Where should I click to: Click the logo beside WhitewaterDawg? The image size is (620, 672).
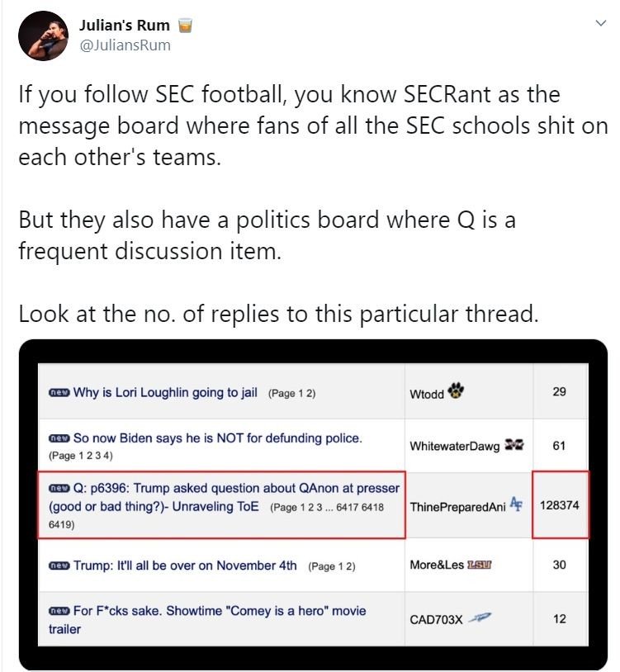click(514, 445)
